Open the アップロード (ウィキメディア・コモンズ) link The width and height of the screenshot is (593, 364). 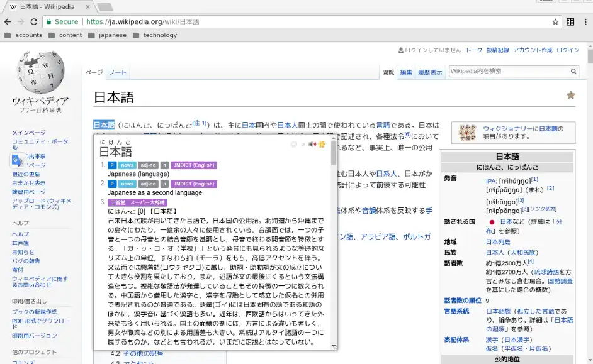[x=42, y=204]
